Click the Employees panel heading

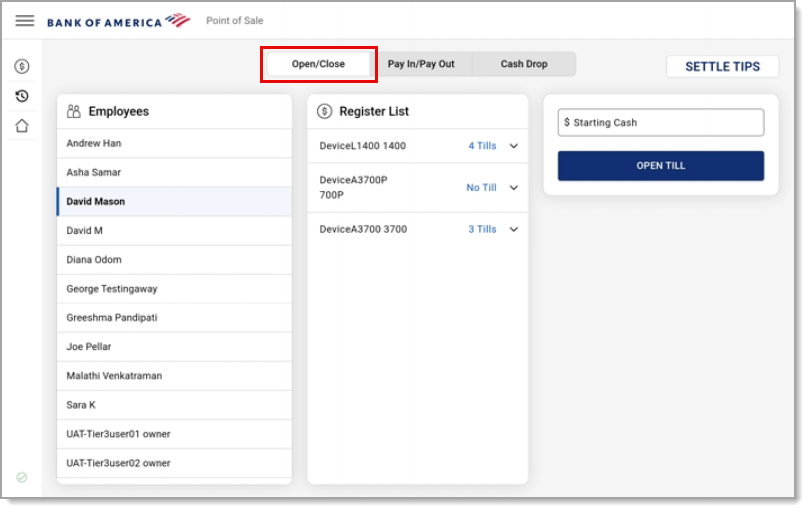click(x=119, y=111)
